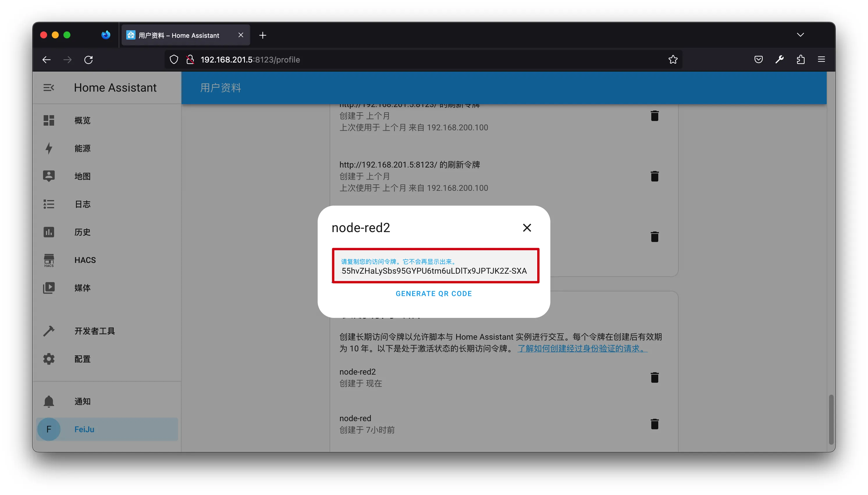
Task: Select the 用户资料 – Home Assistant tab
Action: (186, 35)
